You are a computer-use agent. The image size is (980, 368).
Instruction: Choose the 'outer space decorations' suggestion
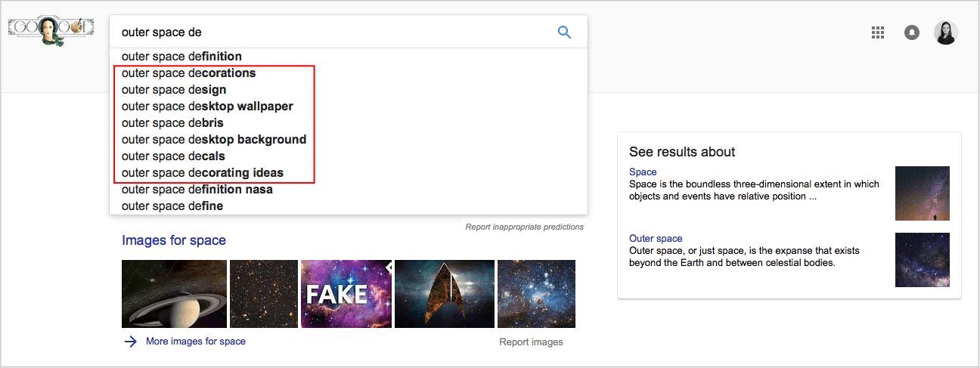[x=188, y=73]
